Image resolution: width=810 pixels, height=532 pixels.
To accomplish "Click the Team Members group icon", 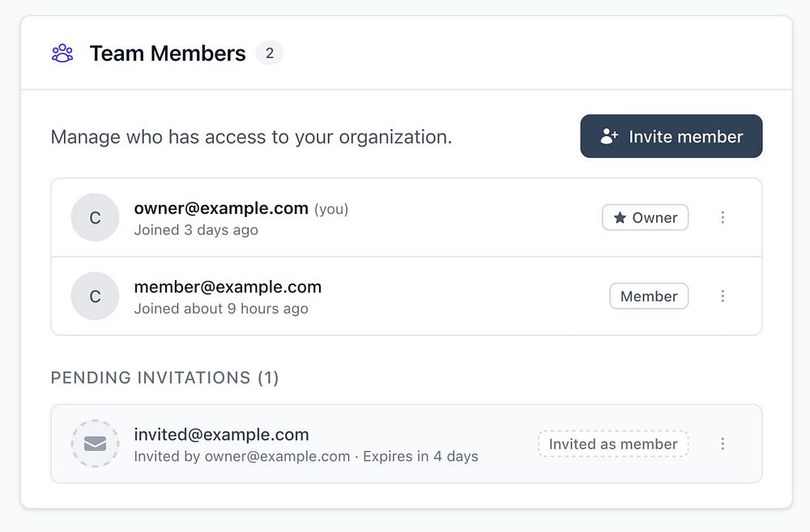I will pos(62,54).
